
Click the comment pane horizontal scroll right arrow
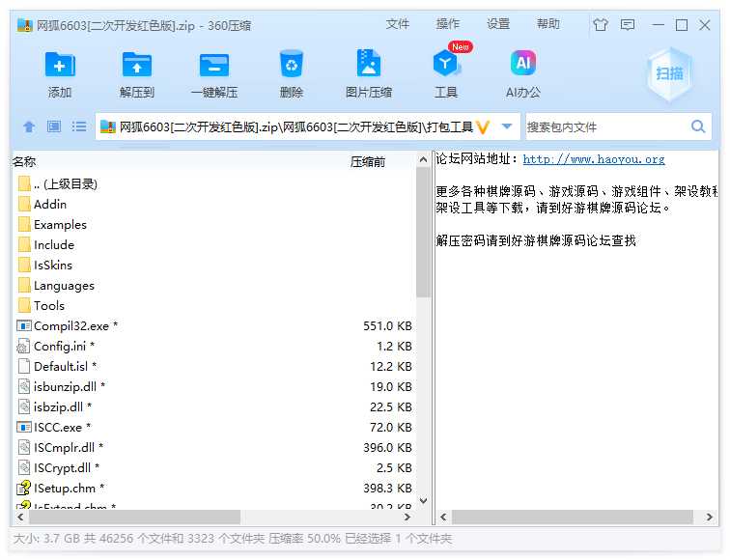point(709,517)
